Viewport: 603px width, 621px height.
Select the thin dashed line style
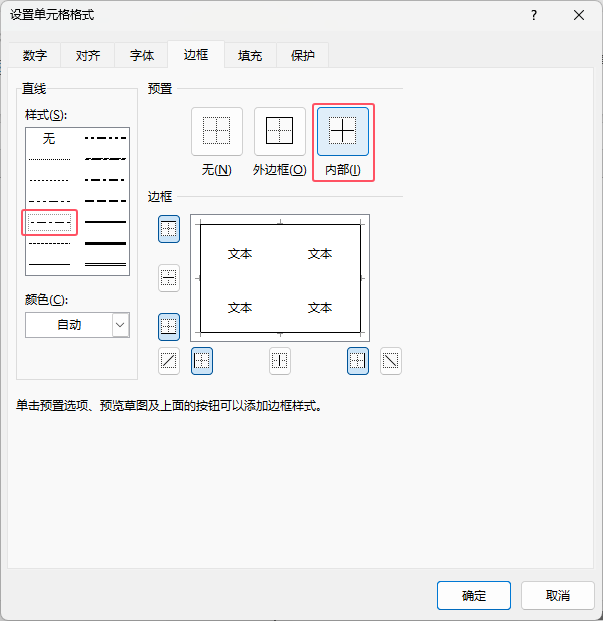pyautogui.click(x=49, y=243)
